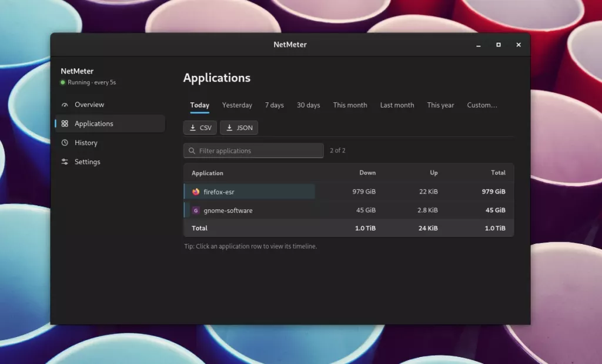Sort by the Total column header
Viewport: 602px width, 364px height.
pos(499,173)
